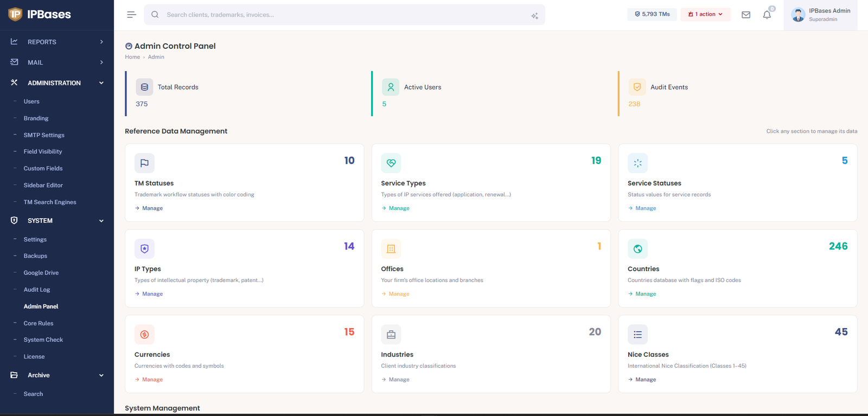Expand the Mail menu chevron
868x416 pixels.
101,62
